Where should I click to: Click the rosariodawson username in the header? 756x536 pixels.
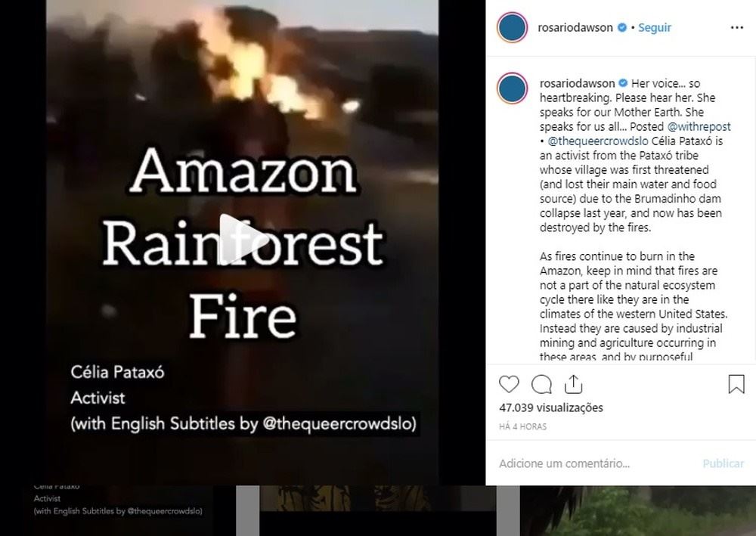click(575, 27)
